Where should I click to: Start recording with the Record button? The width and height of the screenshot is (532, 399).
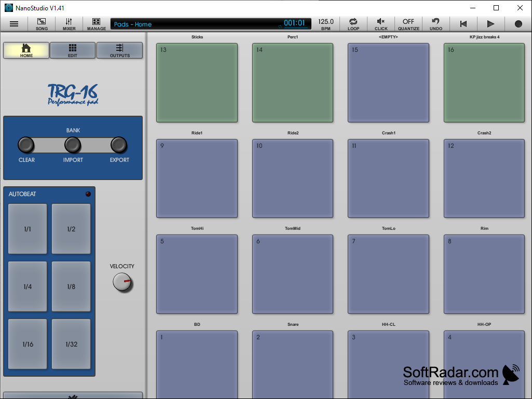(x=519, y=24)
